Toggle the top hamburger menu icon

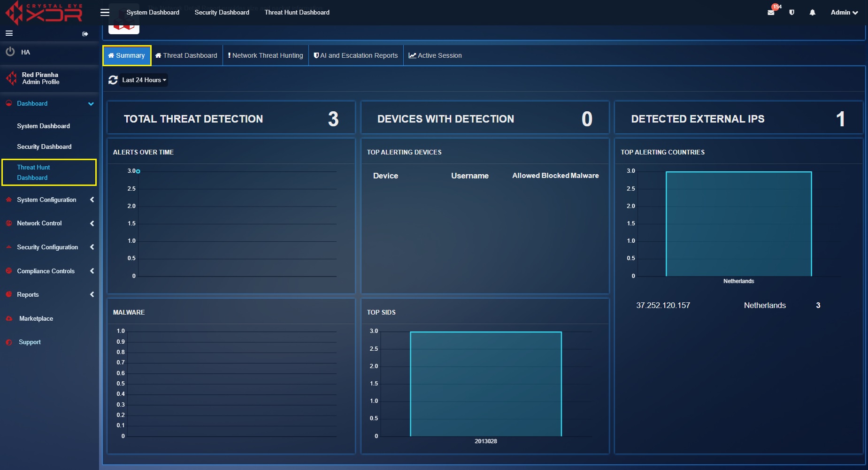tap(105, 12)
